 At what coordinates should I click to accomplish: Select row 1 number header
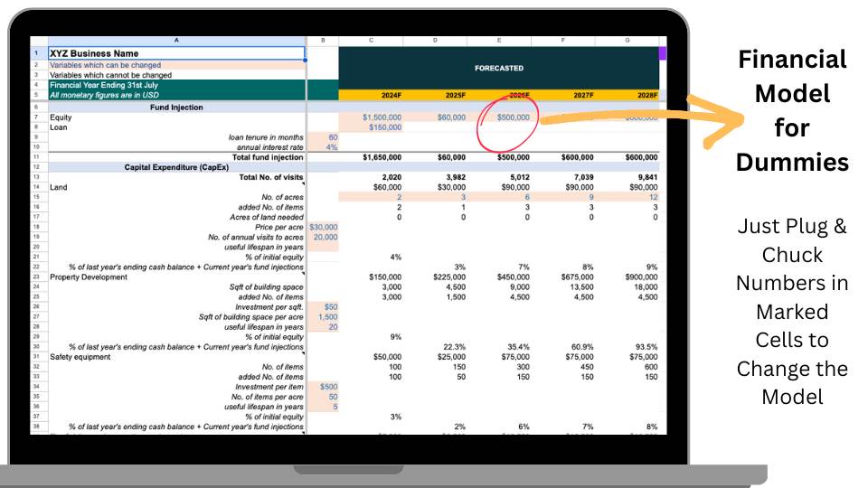point(36,53)
